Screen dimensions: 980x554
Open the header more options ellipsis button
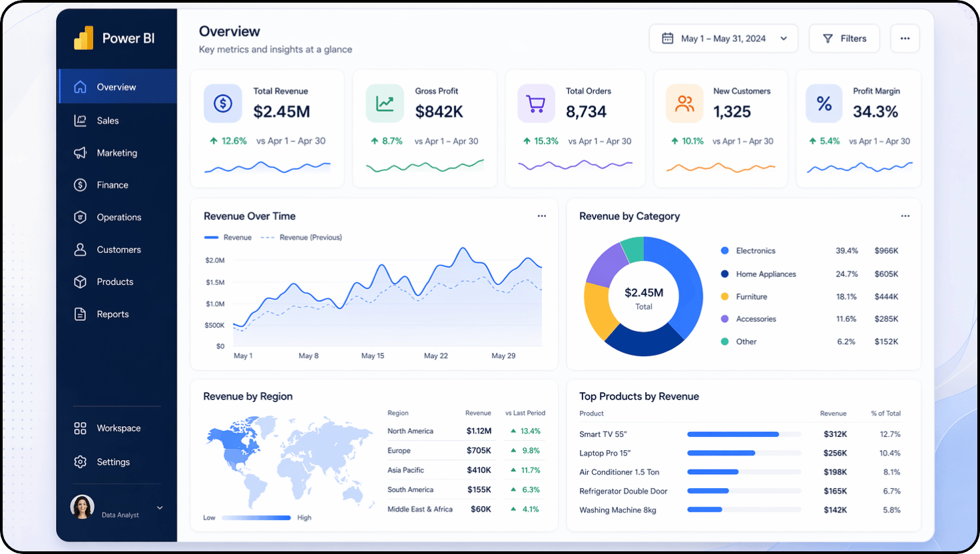(x=905, y=39)
